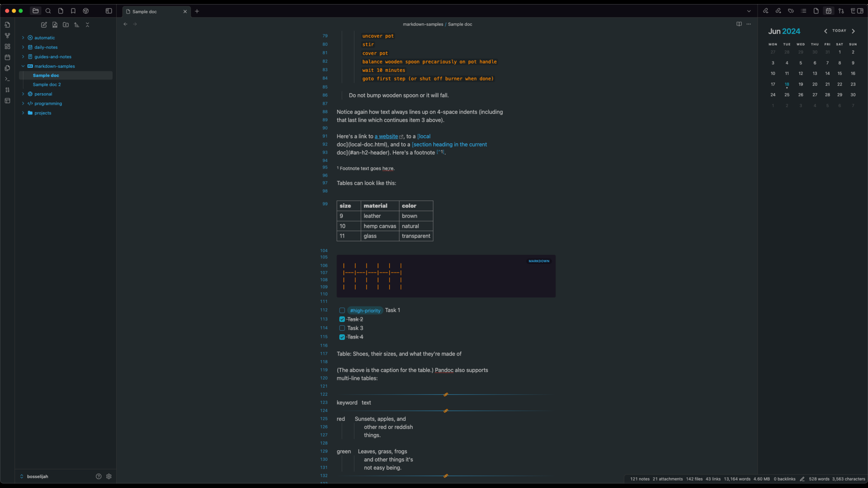This screenshot has height=488, width=868.
Task: Open the bookmarks panel icon
Action: click(x=73, y=11)
